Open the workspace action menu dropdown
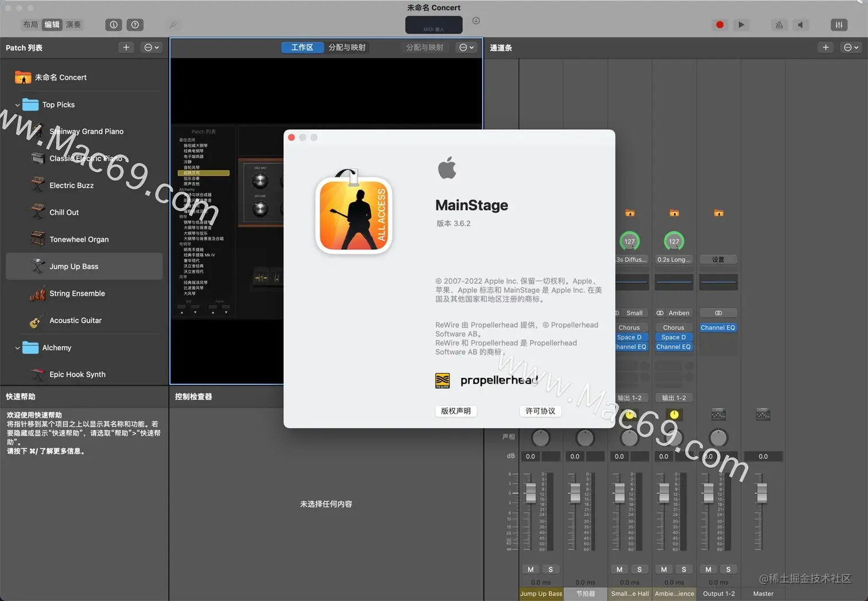This screenshot has height=601, width=868. pyautogui.click(x=467, y=48)
